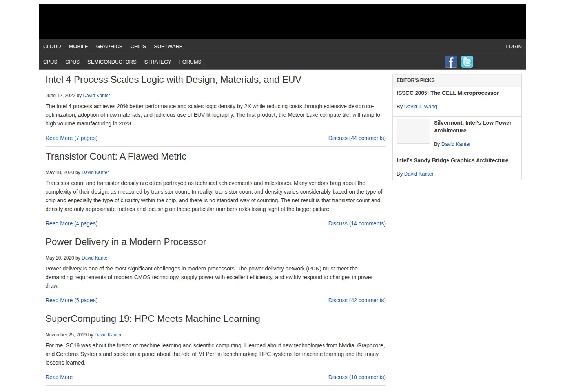
Task: Navigate to SOFTWARE section
Action: [x=168, y=47]
